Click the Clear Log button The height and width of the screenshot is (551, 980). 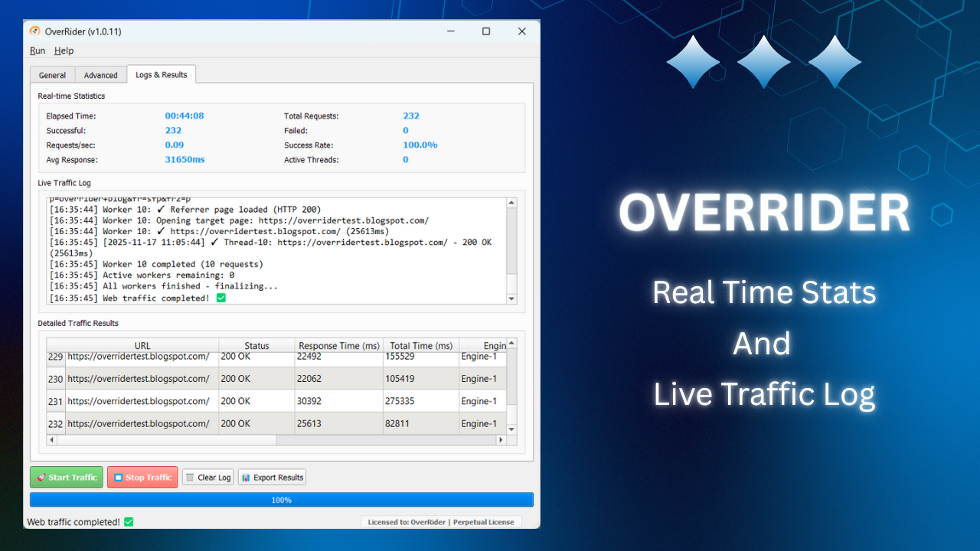[x=208, y=478]
